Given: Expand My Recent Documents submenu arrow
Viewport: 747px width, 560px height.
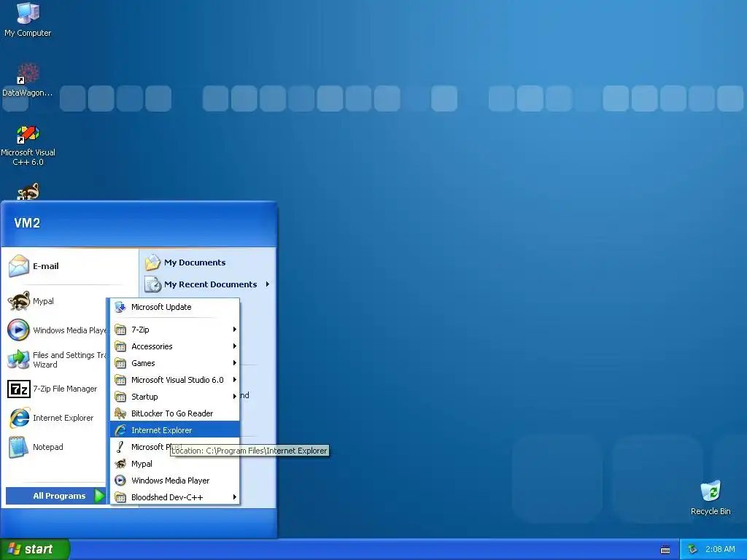Looking at the screenshot, I should point(267,284).
